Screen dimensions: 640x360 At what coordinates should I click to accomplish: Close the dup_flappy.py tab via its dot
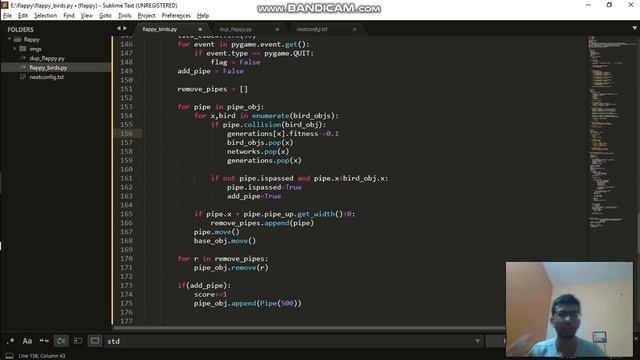pyautogui.click(x=277, y=29)
